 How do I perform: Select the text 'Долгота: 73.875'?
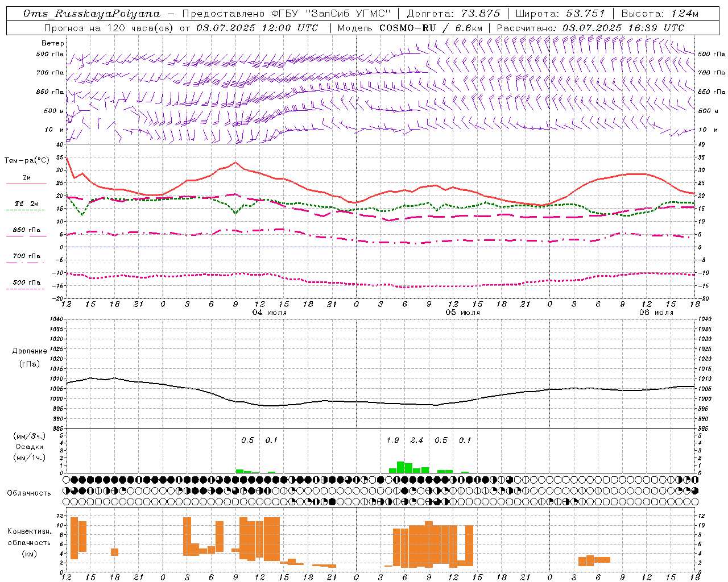tap(453, 14)
